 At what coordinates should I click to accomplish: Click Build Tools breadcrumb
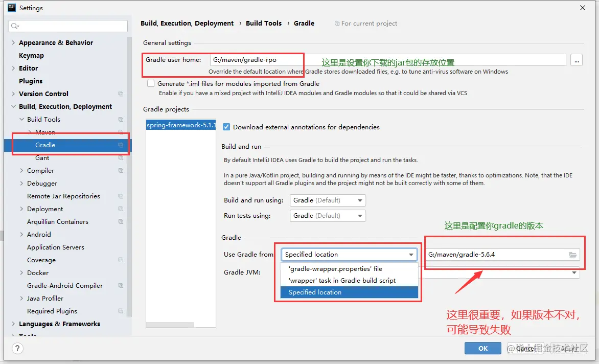pyautogui.click(x=264, y=24)
